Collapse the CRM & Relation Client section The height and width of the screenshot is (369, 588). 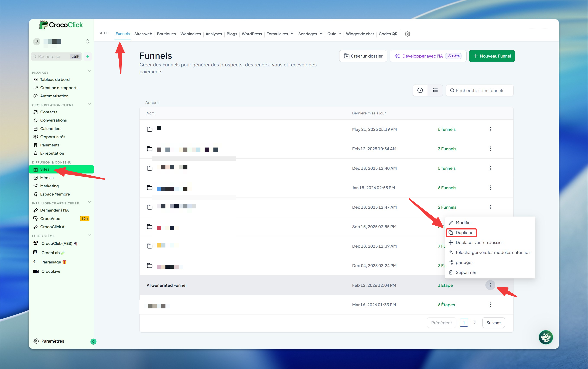pos(89,104)
